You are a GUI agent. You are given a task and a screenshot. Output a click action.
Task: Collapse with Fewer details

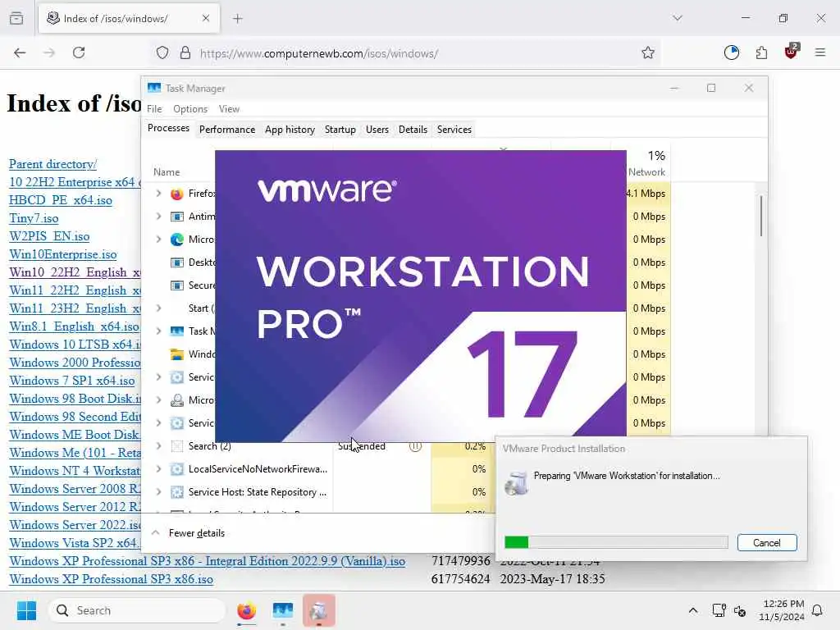[189, 533]
